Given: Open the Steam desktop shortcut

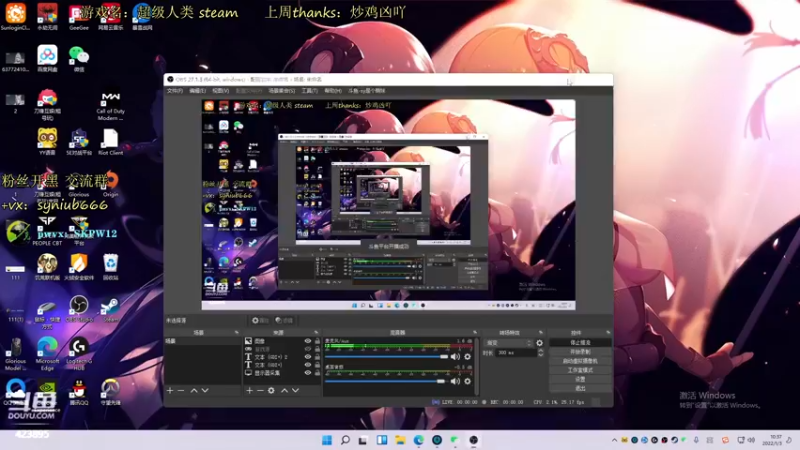Looking at the screenshot, I should click(x=110, y=309).
